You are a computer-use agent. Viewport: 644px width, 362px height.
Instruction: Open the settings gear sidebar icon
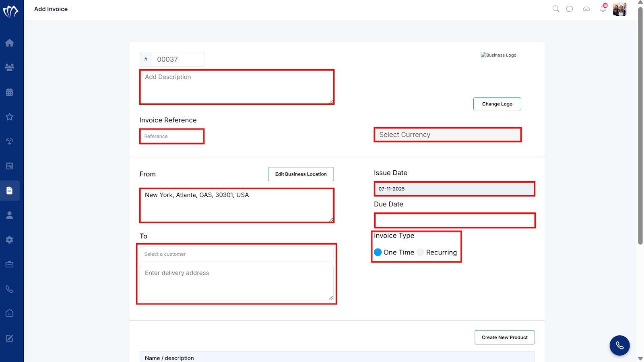[x=10, y=240]
